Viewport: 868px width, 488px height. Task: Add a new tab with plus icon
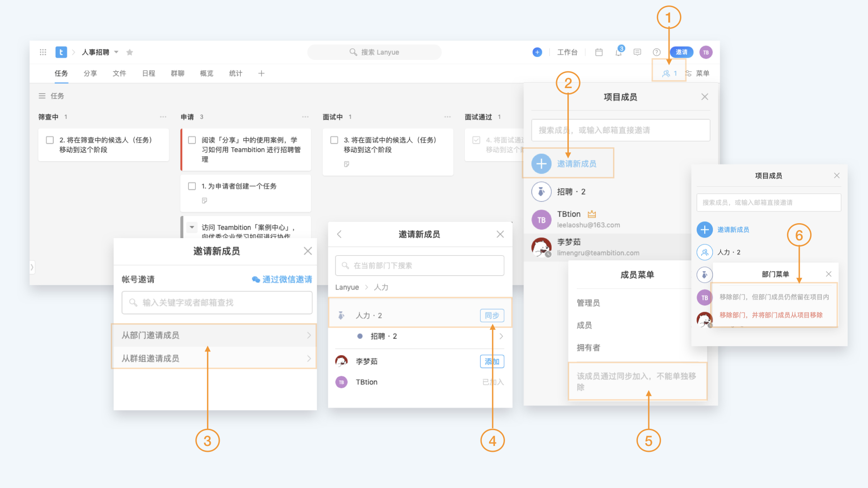click(x=261, y=74)
